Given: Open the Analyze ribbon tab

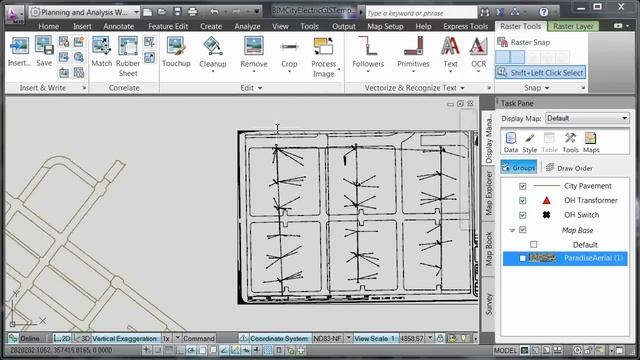Looking at the screenshot, I should click(247, 26).
